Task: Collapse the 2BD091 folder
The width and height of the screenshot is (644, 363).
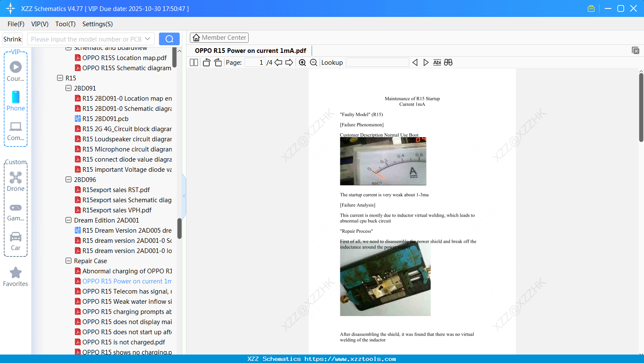Action: [x=69, y=88]
